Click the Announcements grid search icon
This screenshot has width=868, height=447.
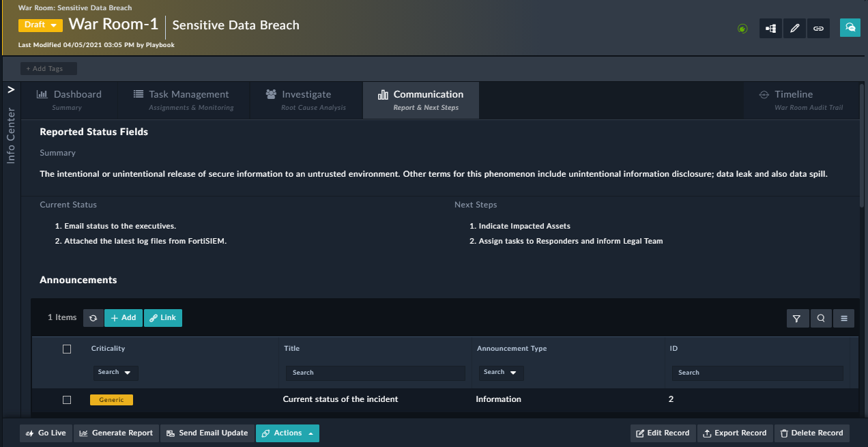click(x=821, y=318)
